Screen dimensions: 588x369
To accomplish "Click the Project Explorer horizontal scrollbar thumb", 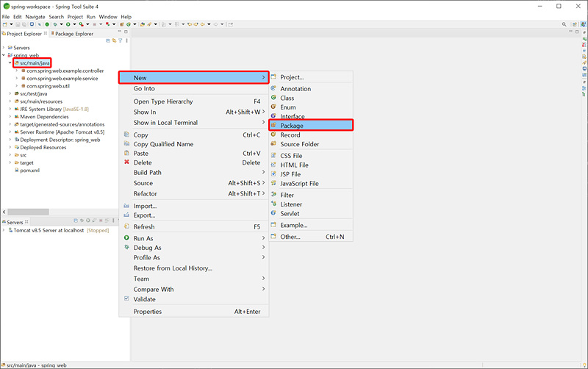I will pos(28,212).
